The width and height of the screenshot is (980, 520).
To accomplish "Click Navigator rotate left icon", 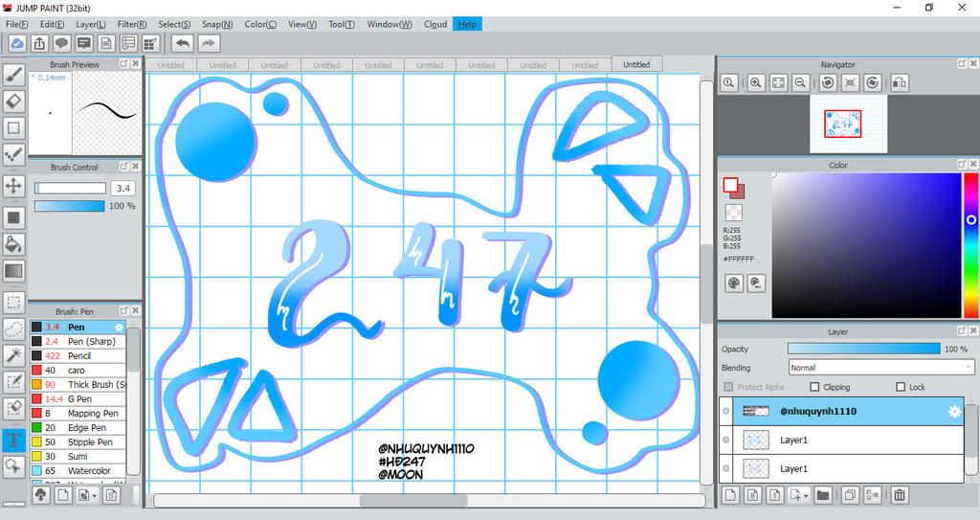I will click(x=828, y=82).
